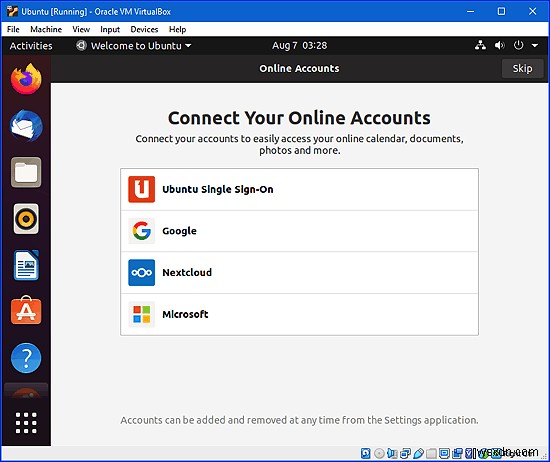The image size is (550, 462).
Task: Click VirtualBox hard disk activity icon
Action: click(x=365, y=453)
